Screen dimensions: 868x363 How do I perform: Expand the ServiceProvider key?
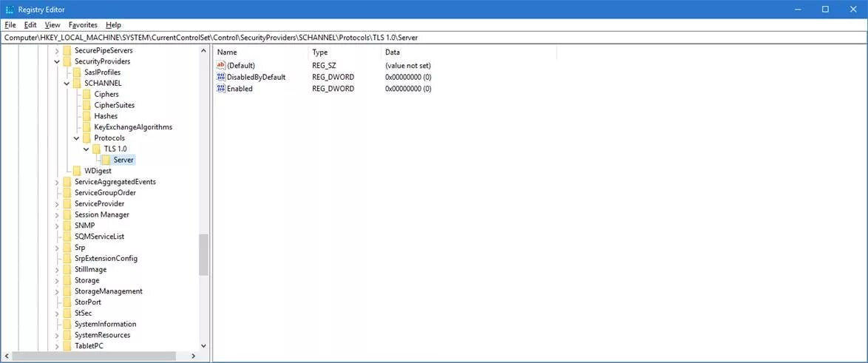coord(56,203)
